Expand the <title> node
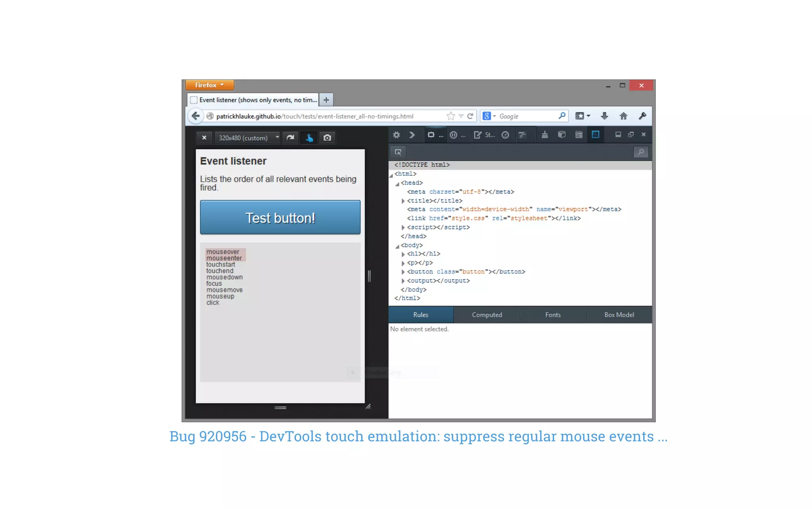812x508 pixels. (403, 201)
